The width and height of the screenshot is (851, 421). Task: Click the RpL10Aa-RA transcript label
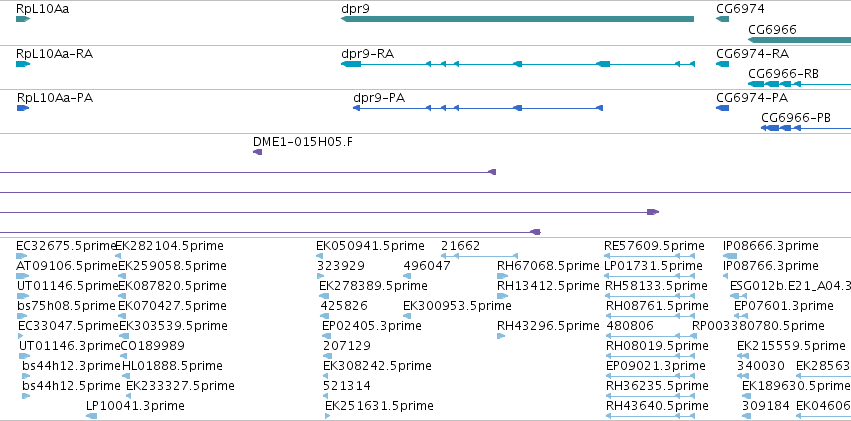(x=54, y=54)
